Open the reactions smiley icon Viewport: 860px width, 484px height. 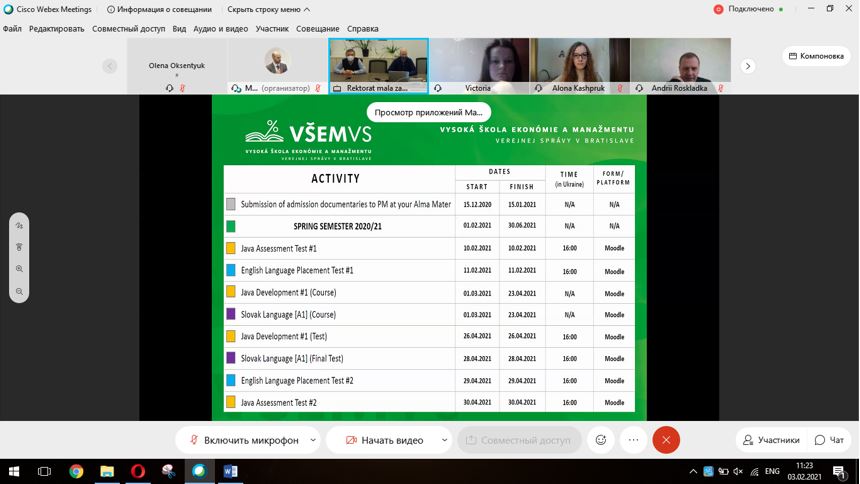pos(601,440)
